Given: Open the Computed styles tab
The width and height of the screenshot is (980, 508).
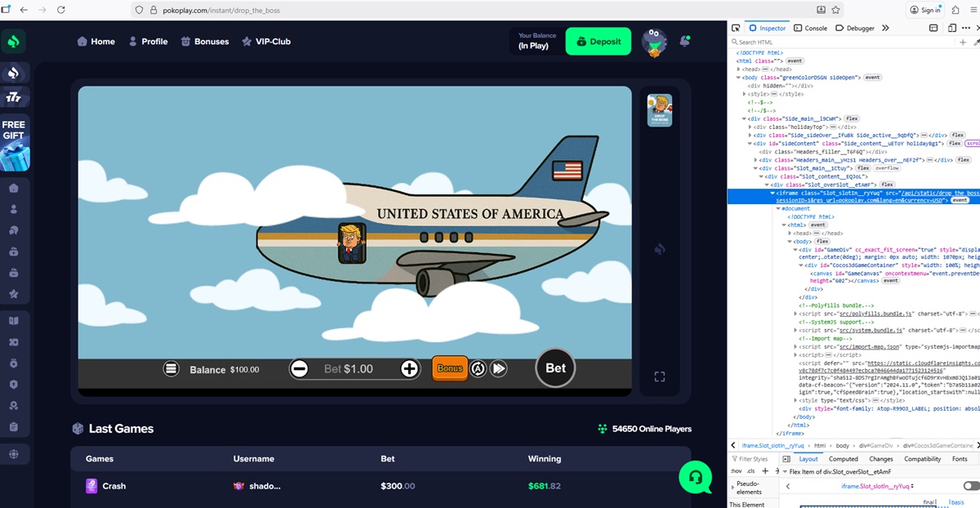Looking at the screenshot, I should (x=843, y=459).
